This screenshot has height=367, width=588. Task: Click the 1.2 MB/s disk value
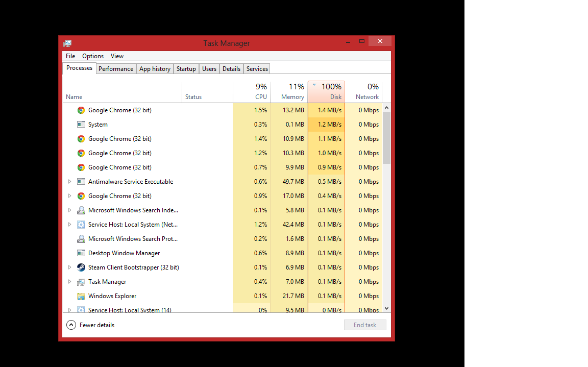pyautogui.click(x=330, y=125)
